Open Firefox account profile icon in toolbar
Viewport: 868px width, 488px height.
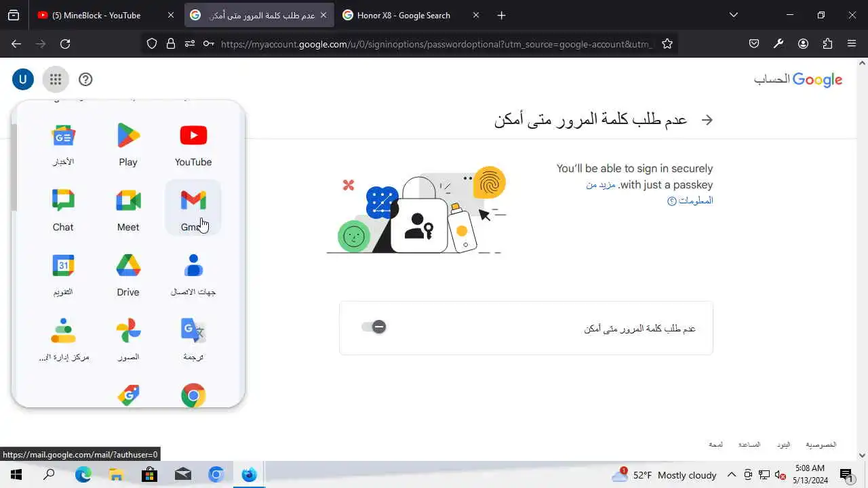803,43
